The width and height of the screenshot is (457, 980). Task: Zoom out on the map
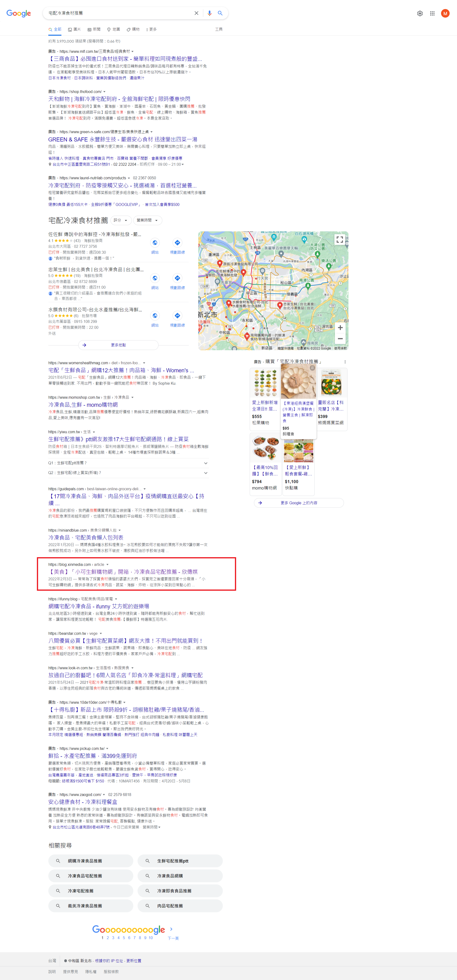(340, 339)
